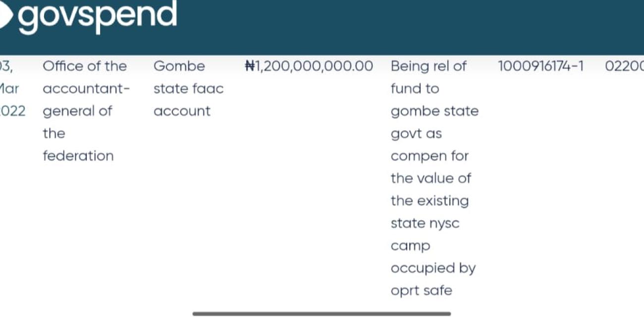Select the Office of the accountant-general cell
644x322 pixels.
click(x=86, y=89)
